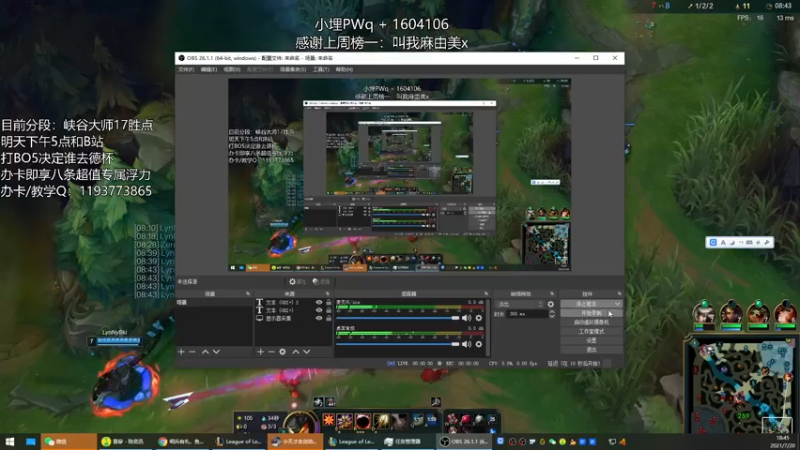Move source up with arrow icon
This screenshot has height=450, width=800.
pyautogui.click(x=295, y=352)
